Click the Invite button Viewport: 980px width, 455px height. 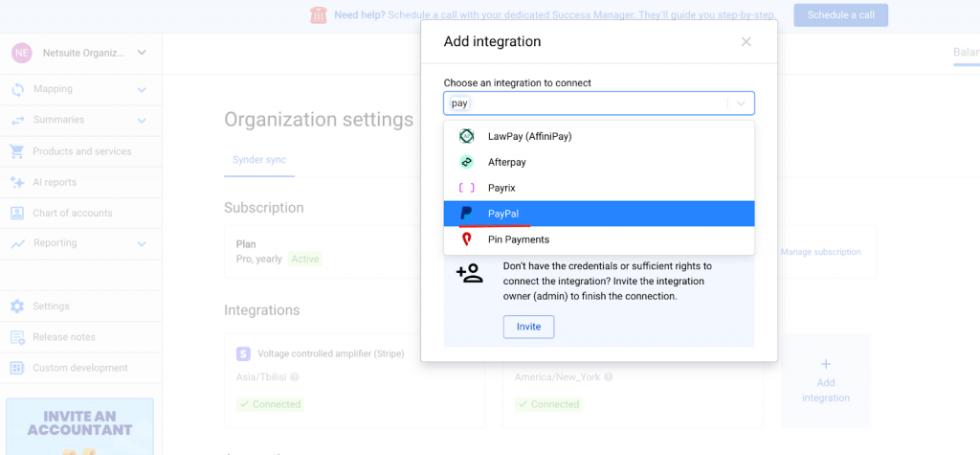click(528, 327)
